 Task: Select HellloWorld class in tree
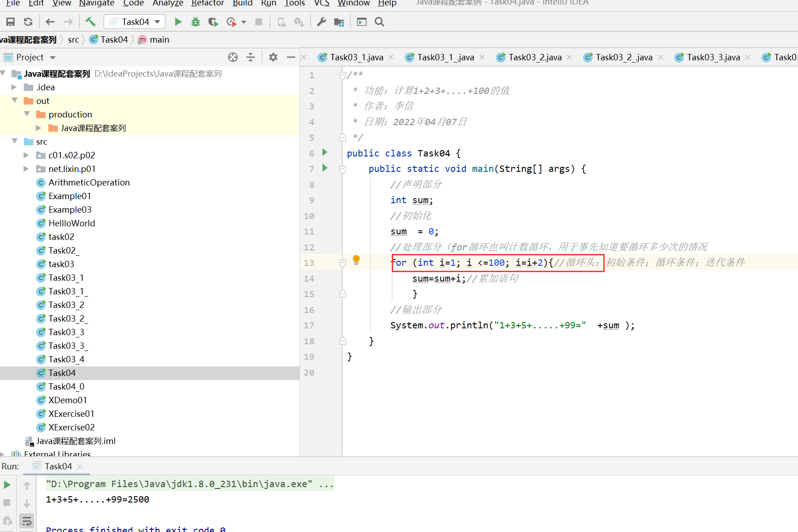coord(72,223)
